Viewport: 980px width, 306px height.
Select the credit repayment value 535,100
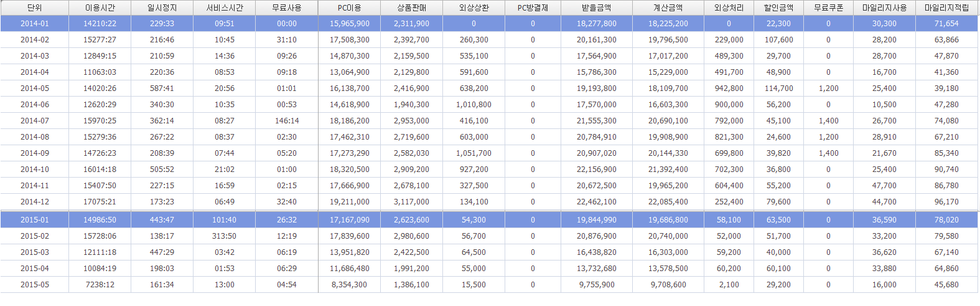click(x=474, y=56)
